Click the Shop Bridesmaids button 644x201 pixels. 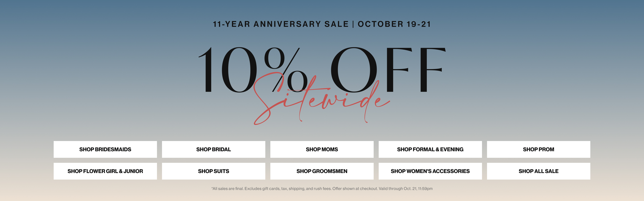pyautogui.click(x=105, y=149)
